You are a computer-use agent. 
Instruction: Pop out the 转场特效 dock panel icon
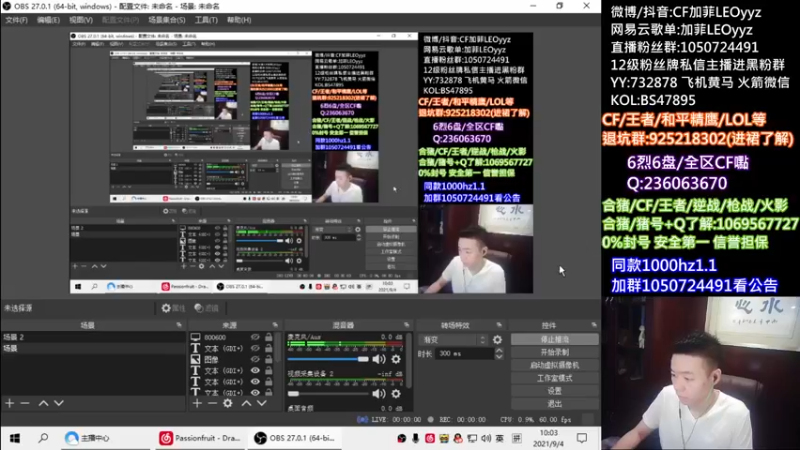[x=498, y=325]
